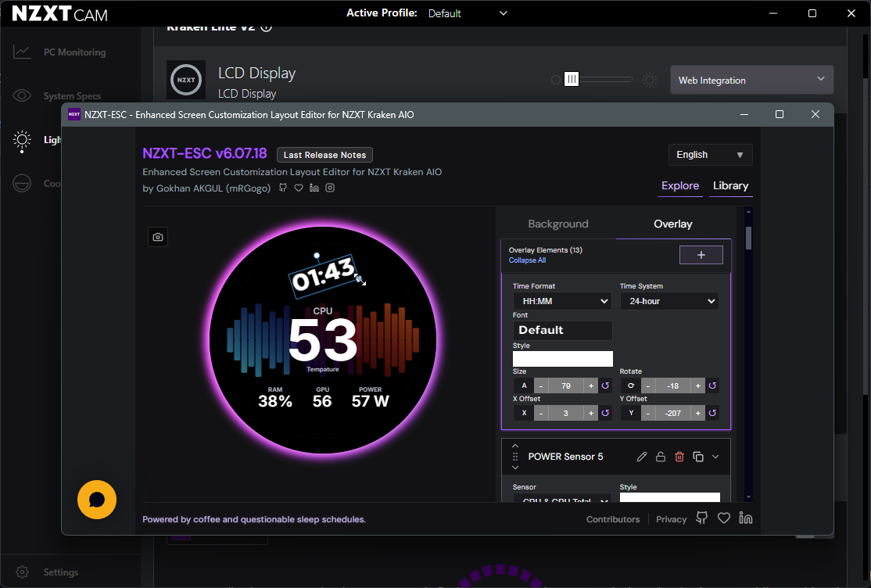Click the Collapse All link
871x588 pixels.
[527, 260]
